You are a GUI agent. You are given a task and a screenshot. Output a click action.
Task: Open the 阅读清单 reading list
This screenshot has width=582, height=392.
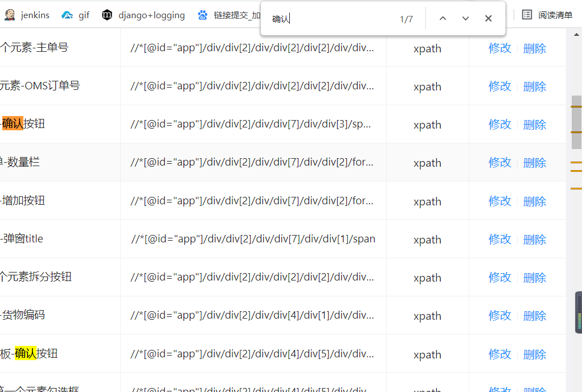[547, 15]
